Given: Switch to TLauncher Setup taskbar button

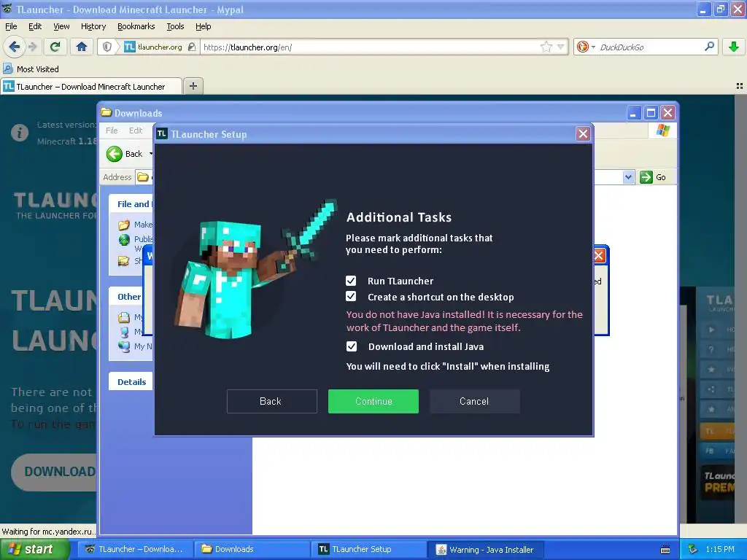Looking at the screenshot, I should [x=370, y=549].
